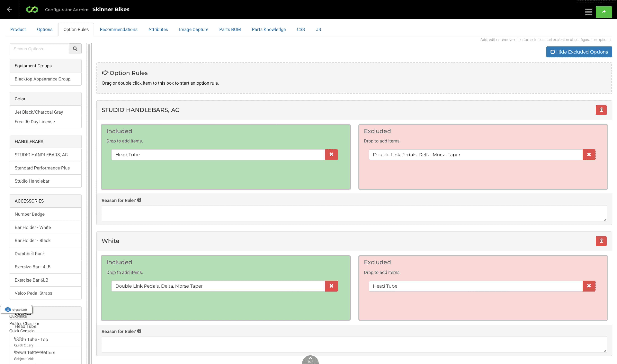Click the back arrow in header
Image resolution: width=617 pixels, height=364 pixels.
pos(9,9)
